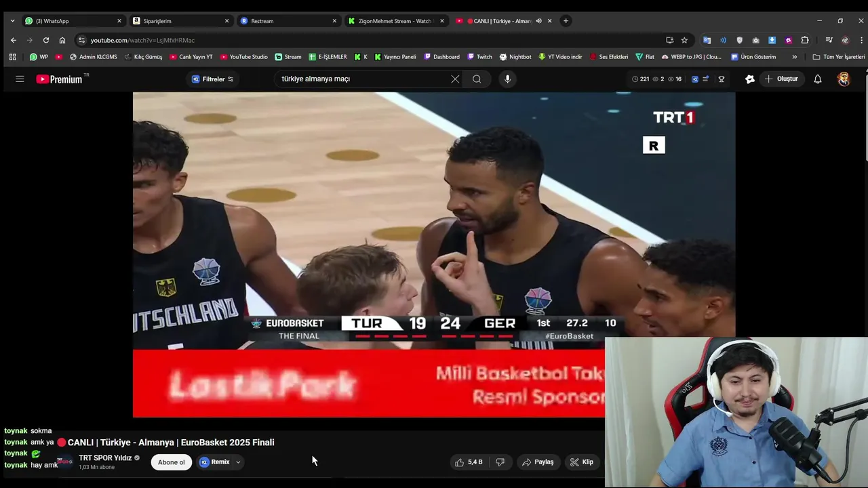
Task: Share video with Paylaş button
Action: [538, 462]
